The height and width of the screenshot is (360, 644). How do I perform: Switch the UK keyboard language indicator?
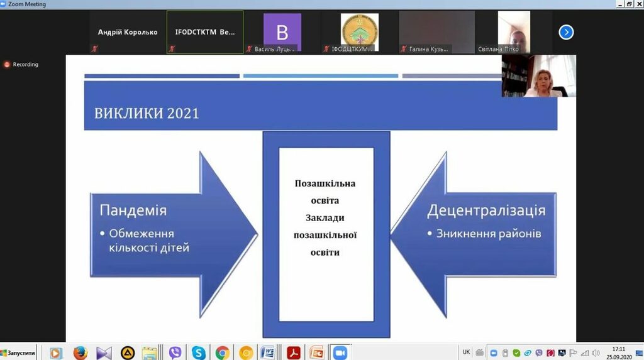(466, 352)
